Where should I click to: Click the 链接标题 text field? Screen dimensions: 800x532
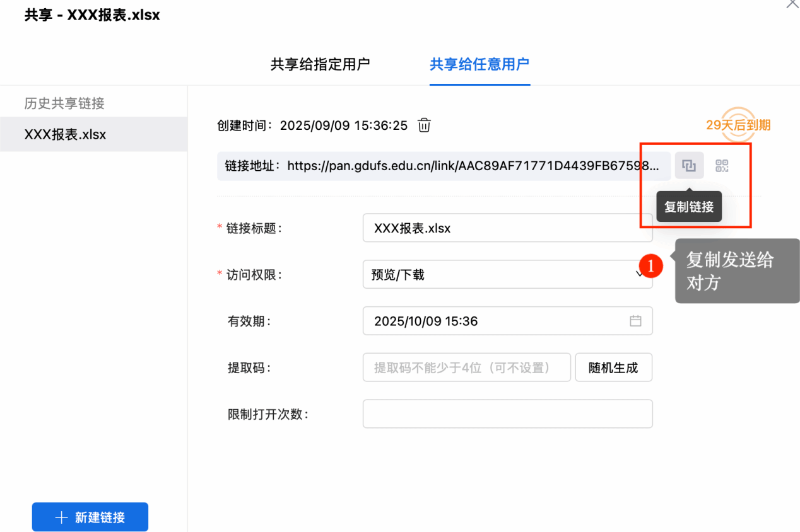(507, 228)
